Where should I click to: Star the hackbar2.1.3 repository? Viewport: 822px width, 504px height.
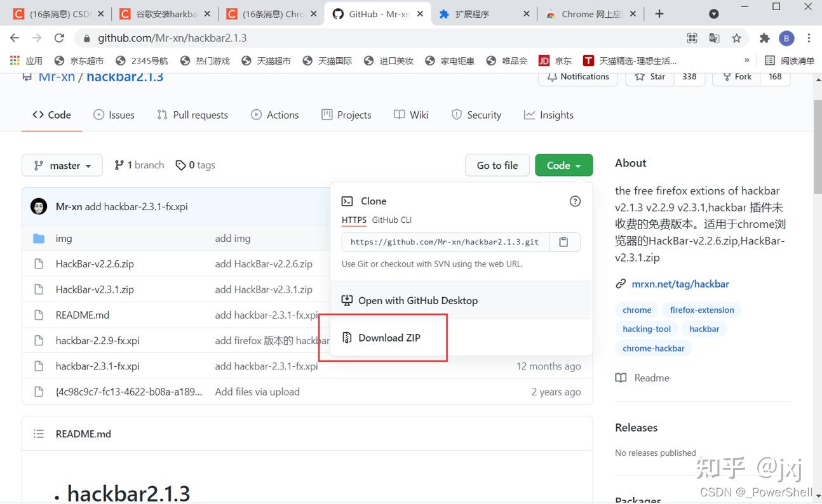(x=650, y=77)
